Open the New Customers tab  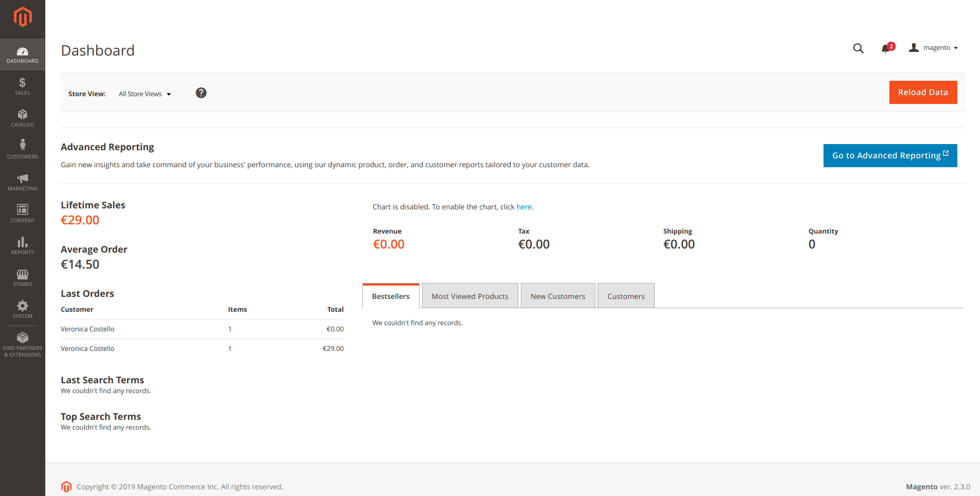tap(557, 295)
